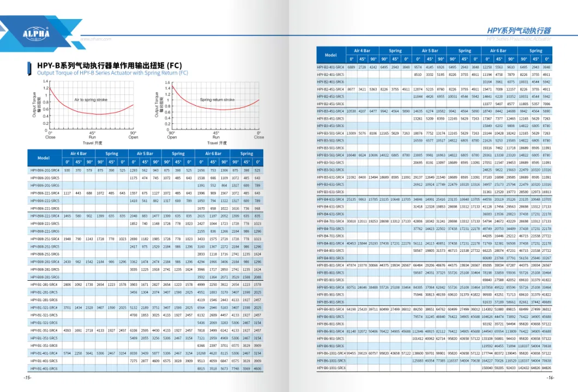Select the 'HPY-B06-221-SRC4' model cell
The image size is (578, 392).
pos(45,193)
